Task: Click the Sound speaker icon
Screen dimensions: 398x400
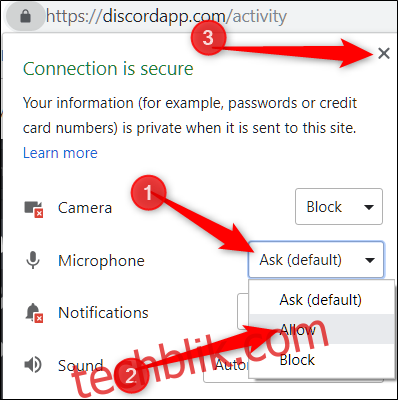Action: coord(33,365)
